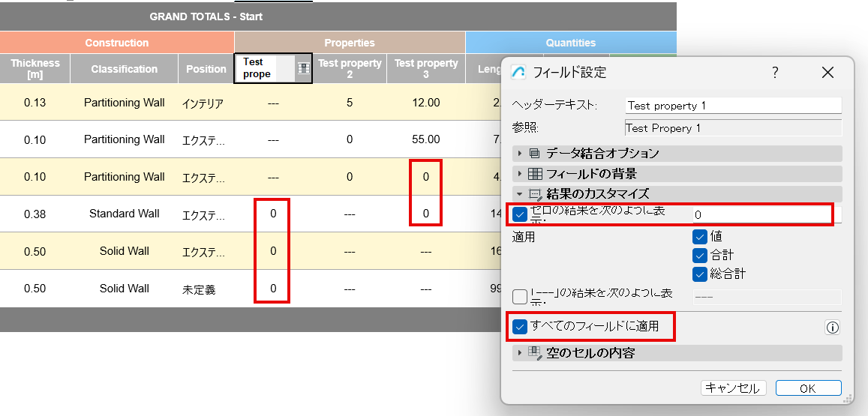Click the Archicad logo in dialog title
This screenshot has height=416, width=868.
point(518,72)
